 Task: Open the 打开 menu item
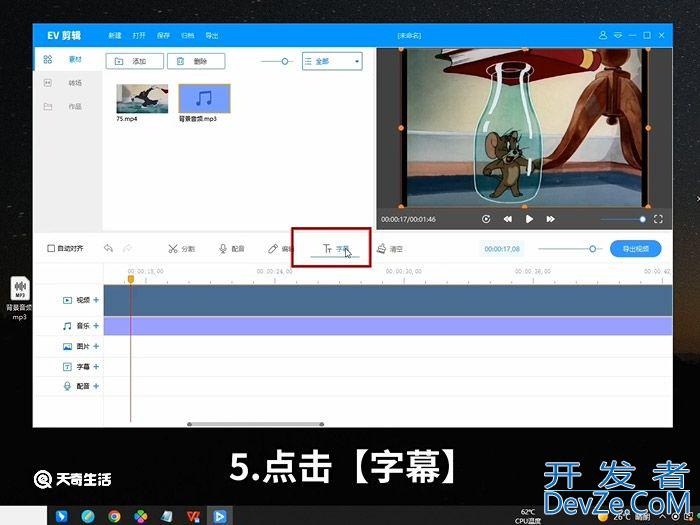point(139,36)
